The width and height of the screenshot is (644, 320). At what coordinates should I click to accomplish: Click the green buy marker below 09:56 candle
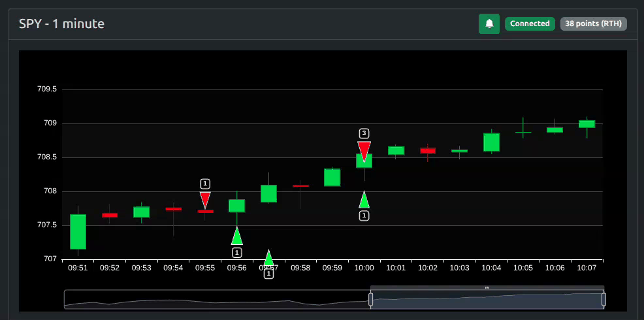(237, 236)
